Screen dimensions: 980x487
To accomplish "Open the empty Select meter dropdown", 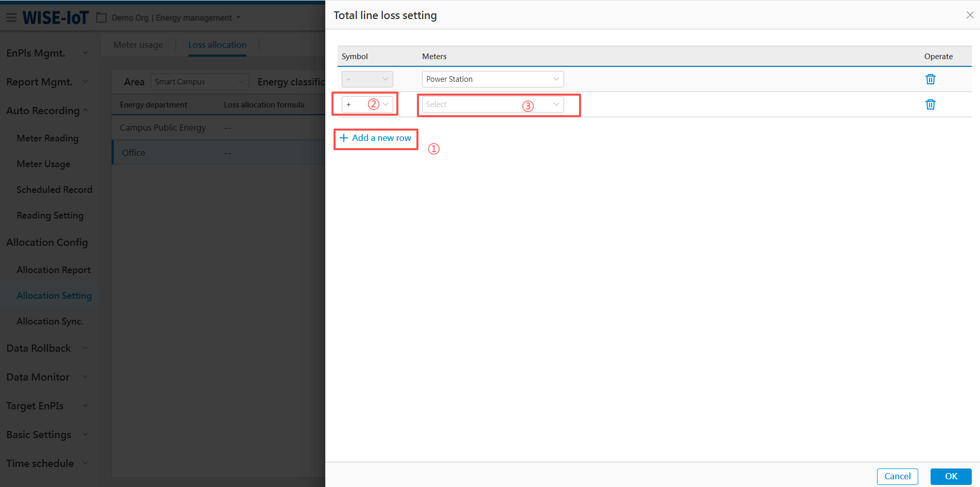I will point(493,104).
